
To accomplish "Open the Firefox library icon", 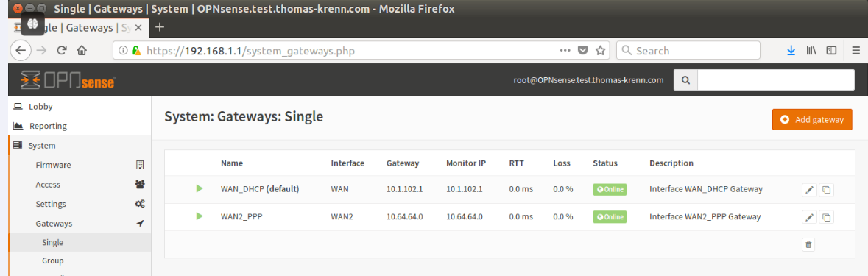I will tap(811, 50).
